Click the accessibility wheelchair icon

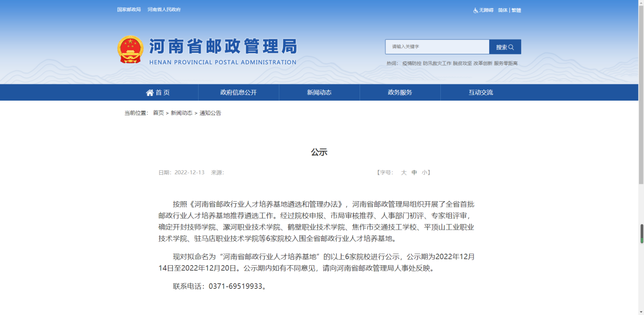click(476, 10)
